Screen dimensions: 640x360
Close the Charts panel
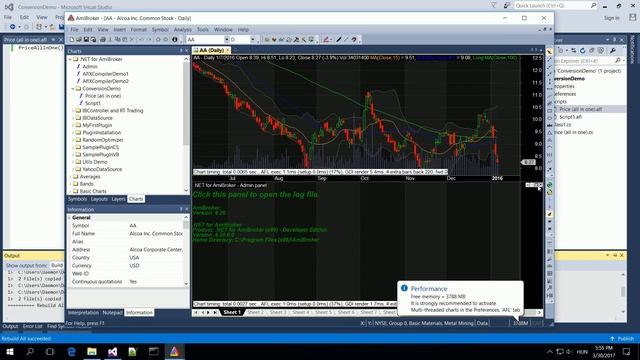click(x=187, y=51)
